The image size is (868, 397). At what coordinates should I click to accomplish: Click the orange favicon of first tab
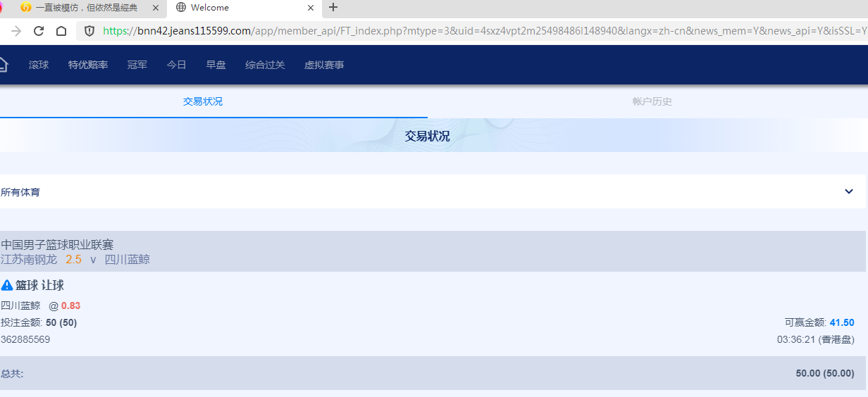point(26,8)
